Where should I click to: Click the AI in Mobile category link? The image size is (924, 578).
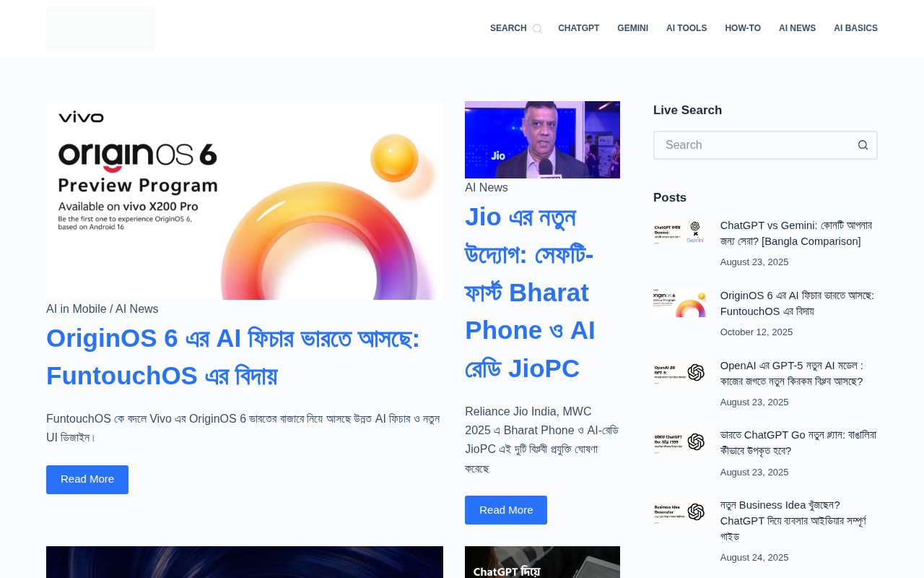tap(77, 309)
